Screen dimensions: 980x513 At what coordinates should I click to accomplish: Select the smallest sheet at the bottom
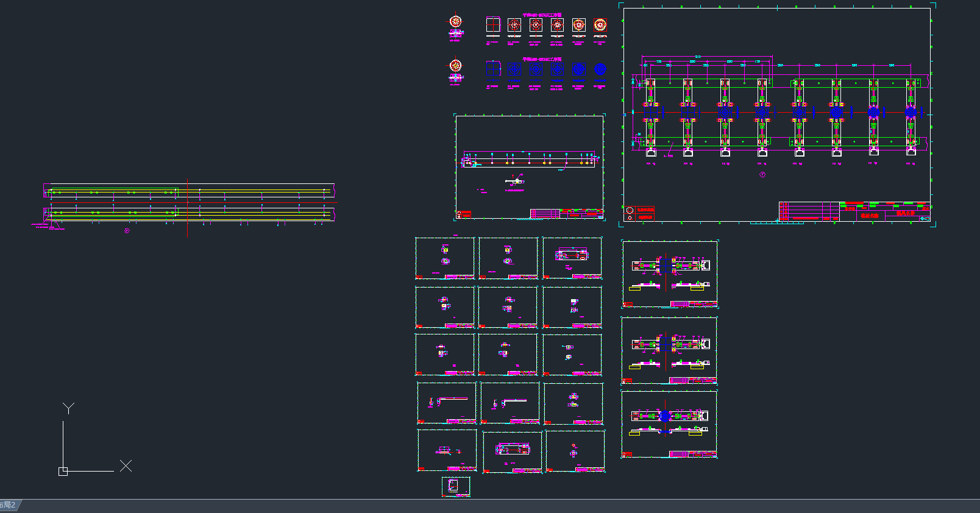455,486
